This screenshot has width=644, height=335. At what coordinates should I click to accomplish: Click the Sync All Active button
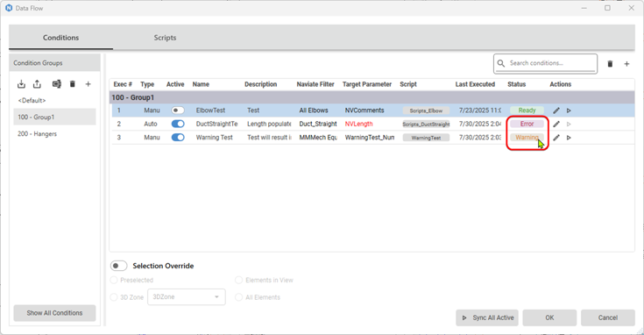point(487,317)
